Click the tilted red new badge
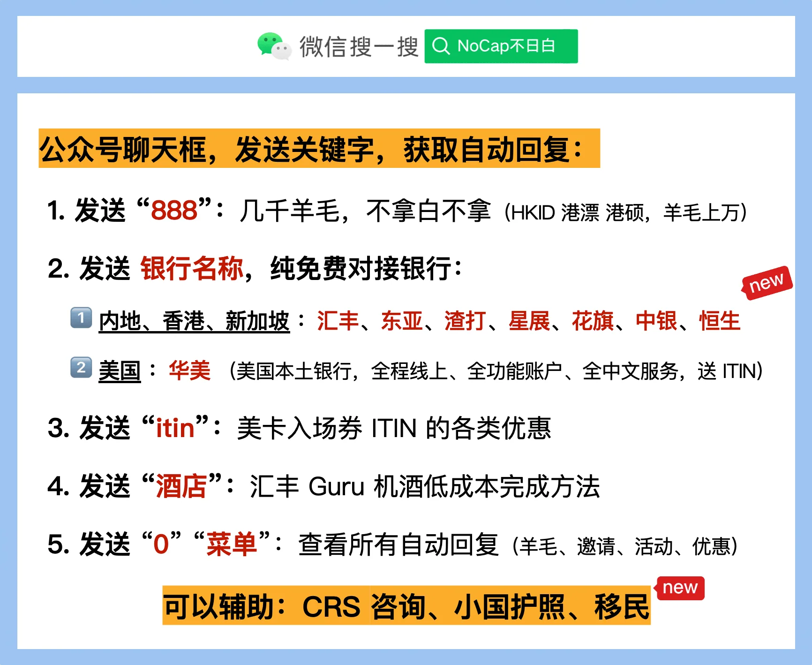This screenshot has height=665, width=812. 767,283
